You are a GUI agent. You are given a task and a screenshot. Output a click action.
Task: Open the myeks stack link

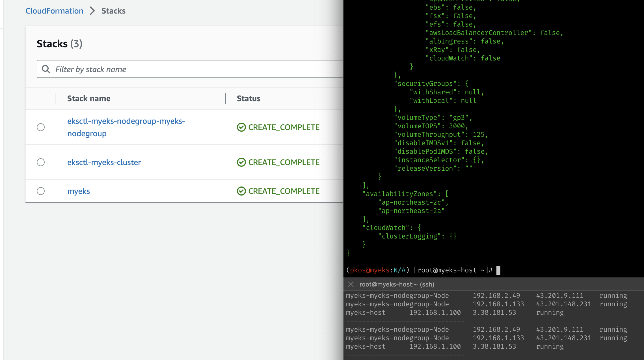79,191
